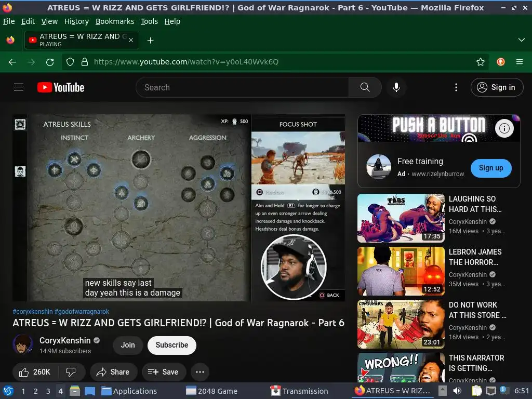This screenshot has width=532, height=399.
Task: Go back to previous page
Action: pyautogui.click(x=12, y=62)
